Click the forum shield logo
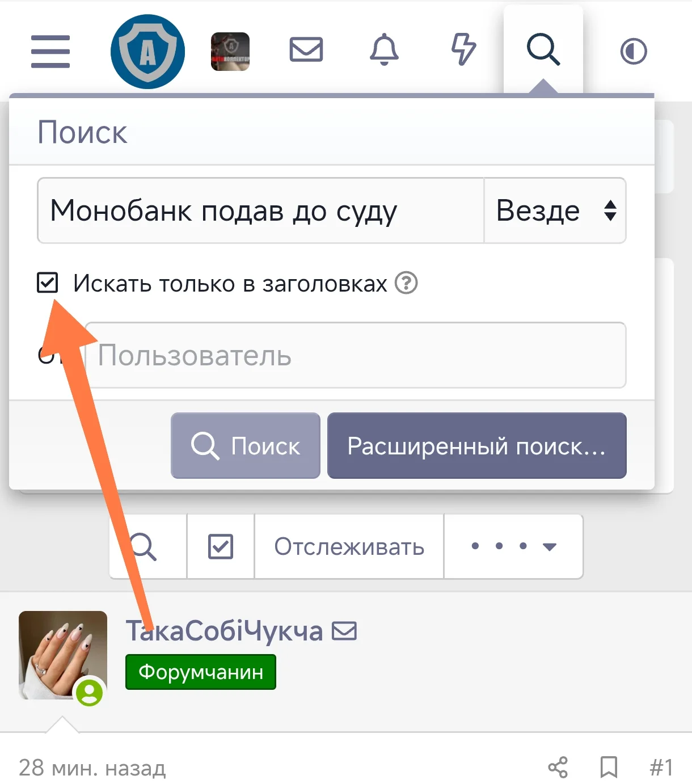Screen dimensions: 692x784 click(147, 50)
